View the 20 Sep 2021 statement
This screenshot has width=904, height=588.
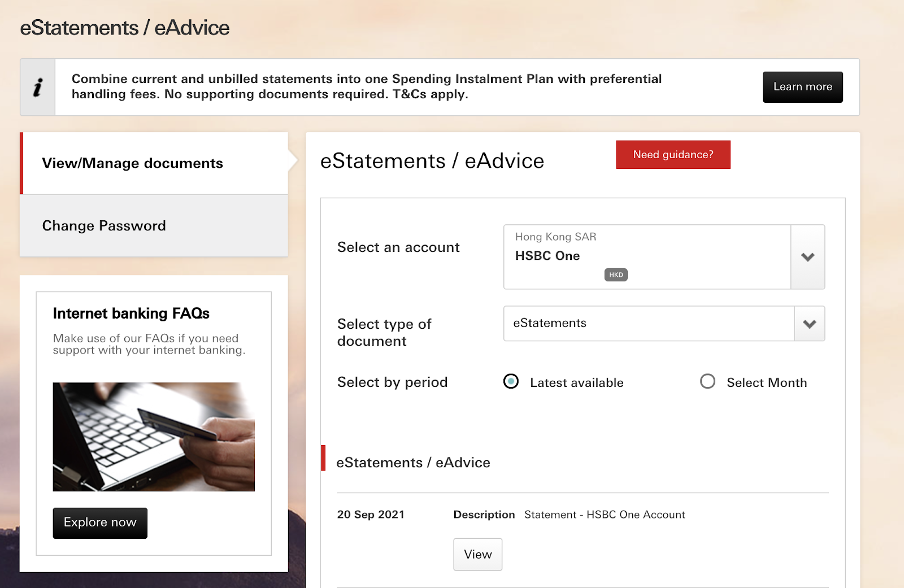(x=478, y=555)
